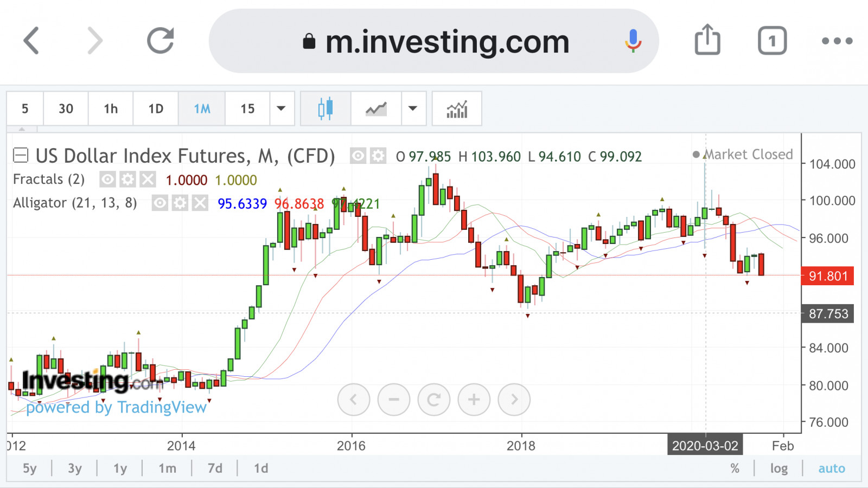Zoom in the chart with plus button
This screenshot has width=868, height=488.
(x=474, y=400)
